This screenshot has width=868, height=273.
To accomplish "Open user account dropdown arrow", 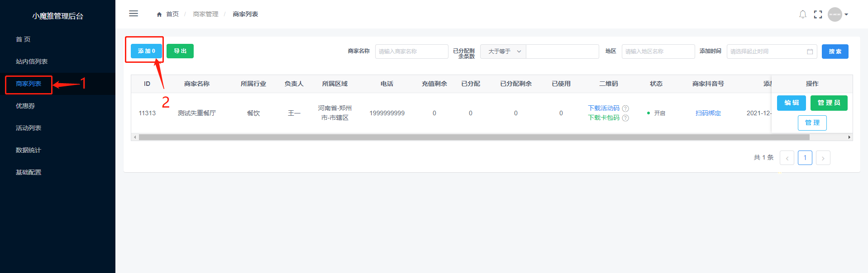I will coord(846,14).
